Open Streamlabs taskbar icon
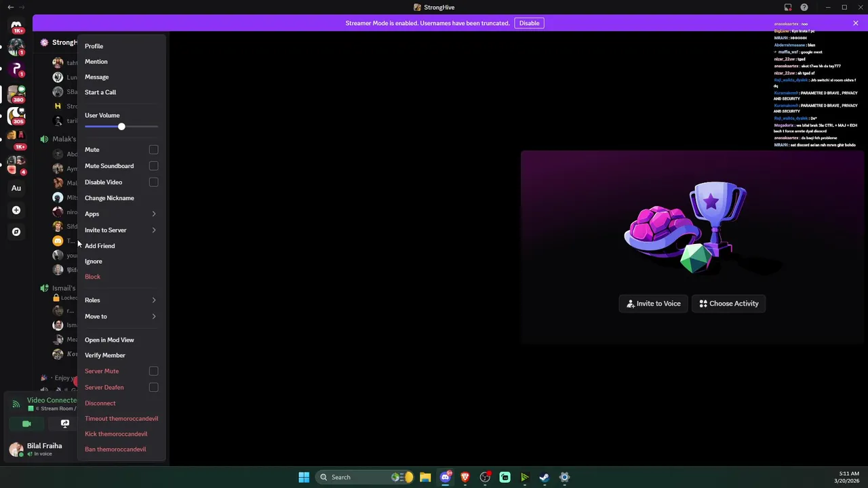Screen dimensions: 868x488 tap(505, 477)
